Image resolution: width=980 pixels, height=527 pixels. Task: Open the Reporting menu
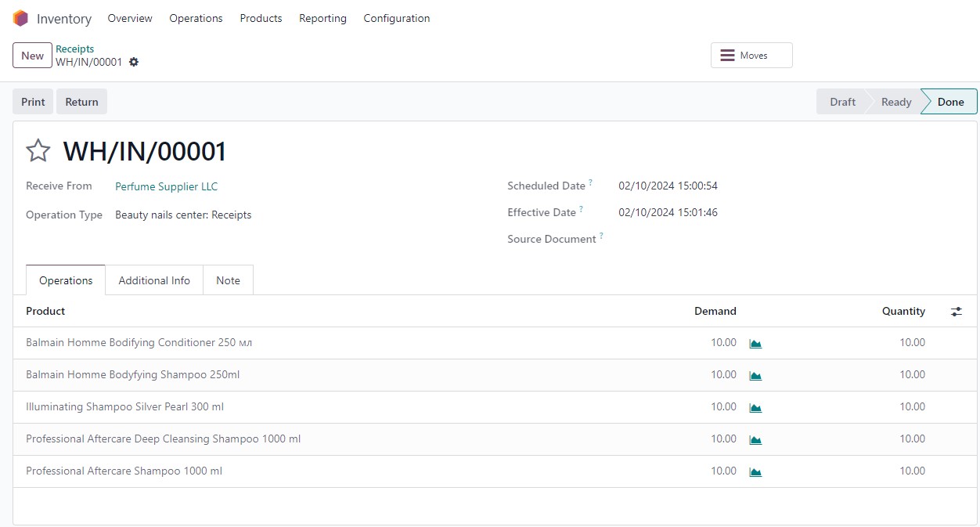point(322,18)
